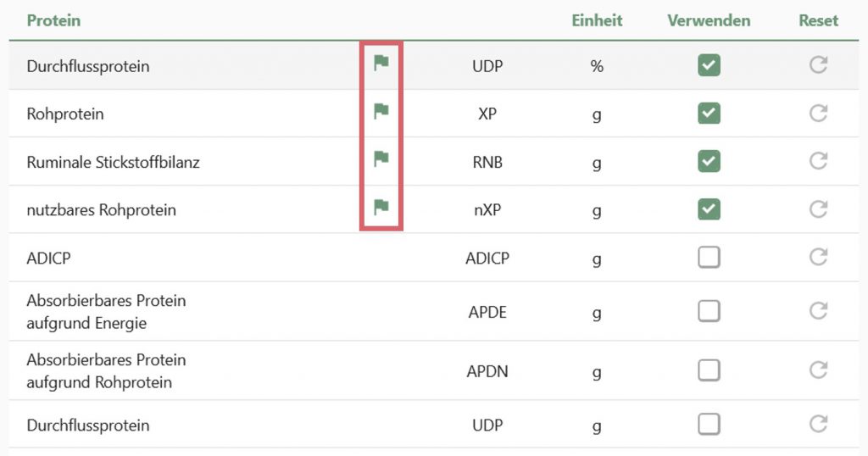Screen dimensions: 868x456
Task: Reset the nutzbares Rohprotein row
Action: coord(818,209)
